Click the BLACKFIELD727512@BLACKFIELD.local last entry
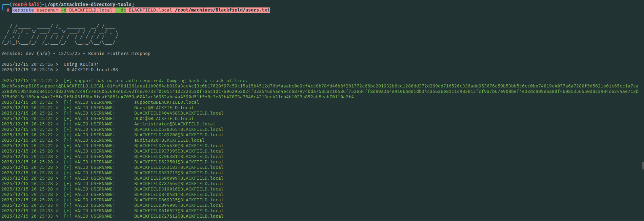The image size is (644, 221). click(179, 216)
